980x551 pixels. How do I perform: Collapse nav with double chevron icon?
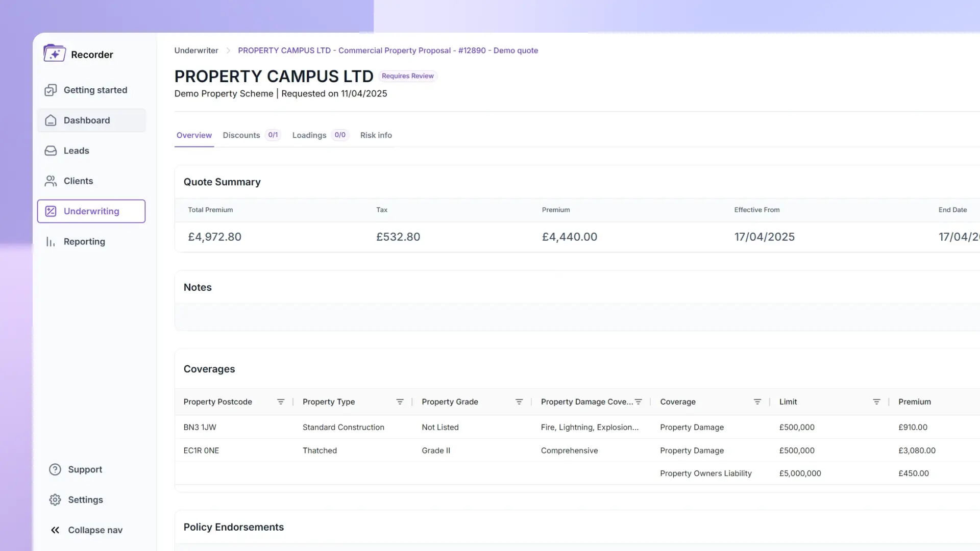coord(55,530)
